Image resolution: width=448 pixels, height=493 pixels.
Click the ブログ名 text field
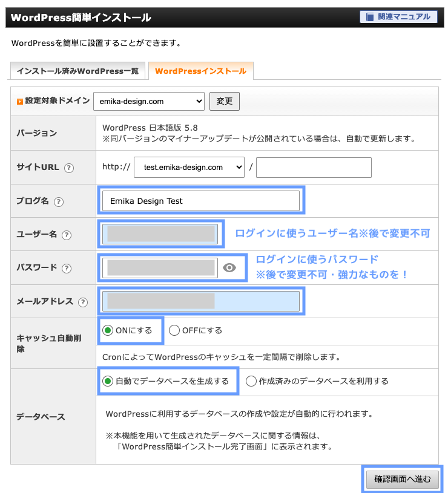click(200, 201)
